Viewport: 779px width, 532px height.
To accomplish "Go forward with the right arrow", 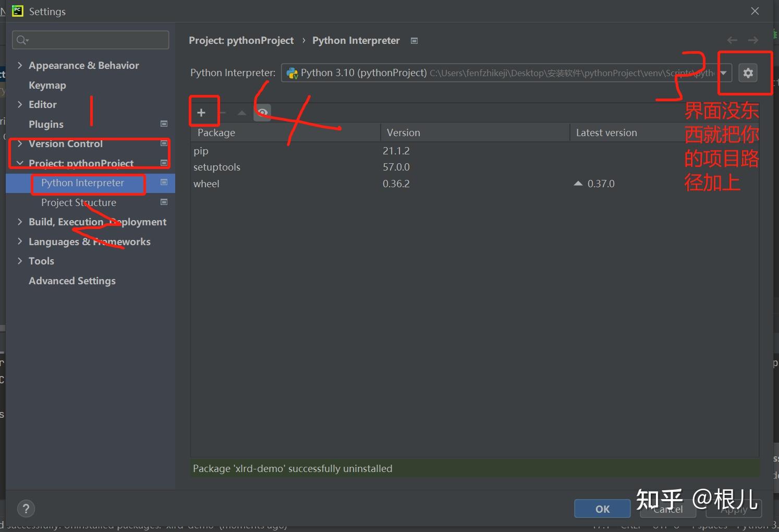I will [753, 40].
